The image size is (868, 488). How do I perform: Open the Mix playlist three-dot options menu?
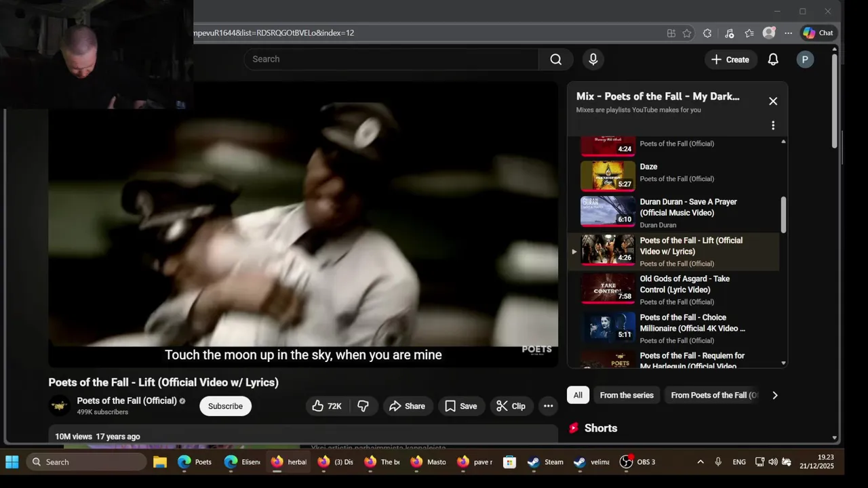(773, 125)
